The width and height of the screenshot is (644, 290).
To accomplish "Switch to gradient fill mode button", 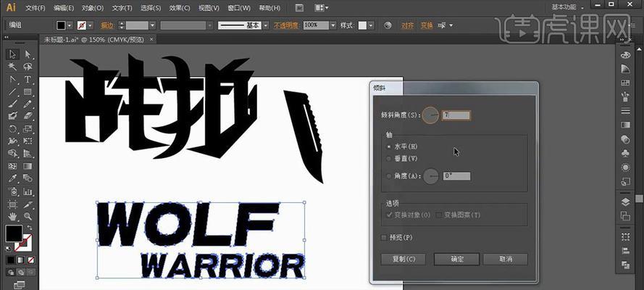I will (x=20, y=260).
